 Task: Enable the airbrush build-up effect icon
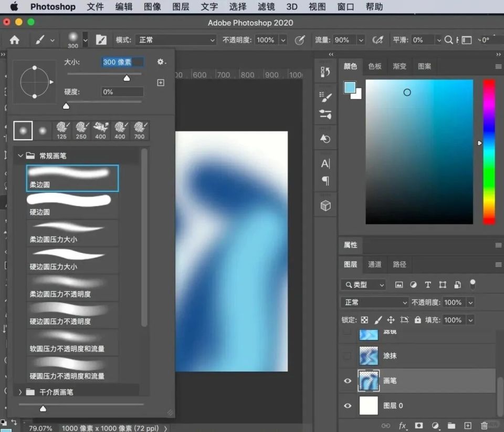(x=377, y=40)
